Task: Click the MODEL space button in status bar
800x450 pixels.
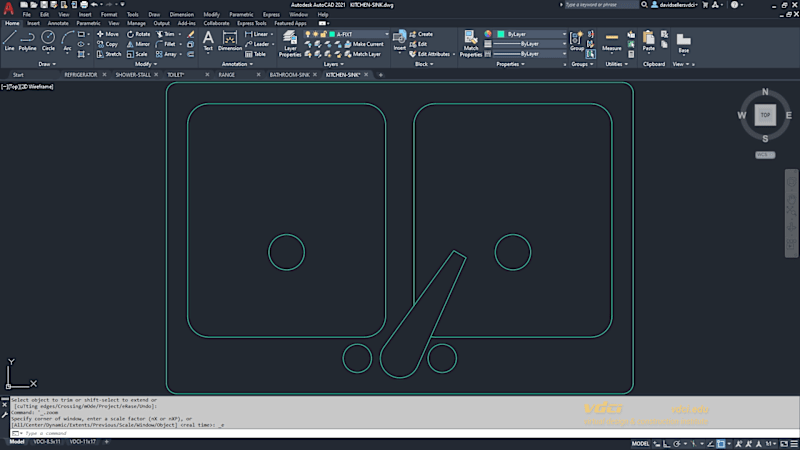Action: tap(640, 444)
